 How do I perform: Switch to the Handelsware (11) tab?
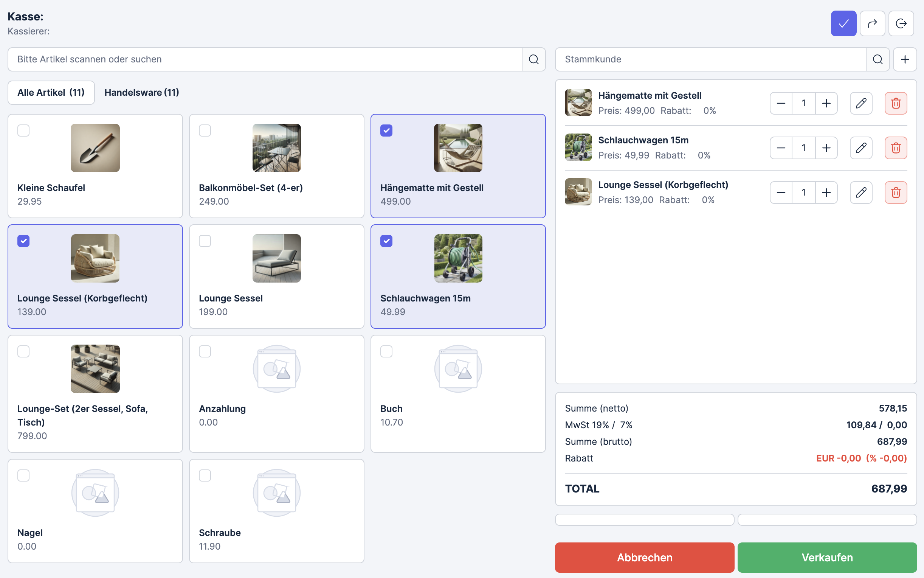(141, 93)
